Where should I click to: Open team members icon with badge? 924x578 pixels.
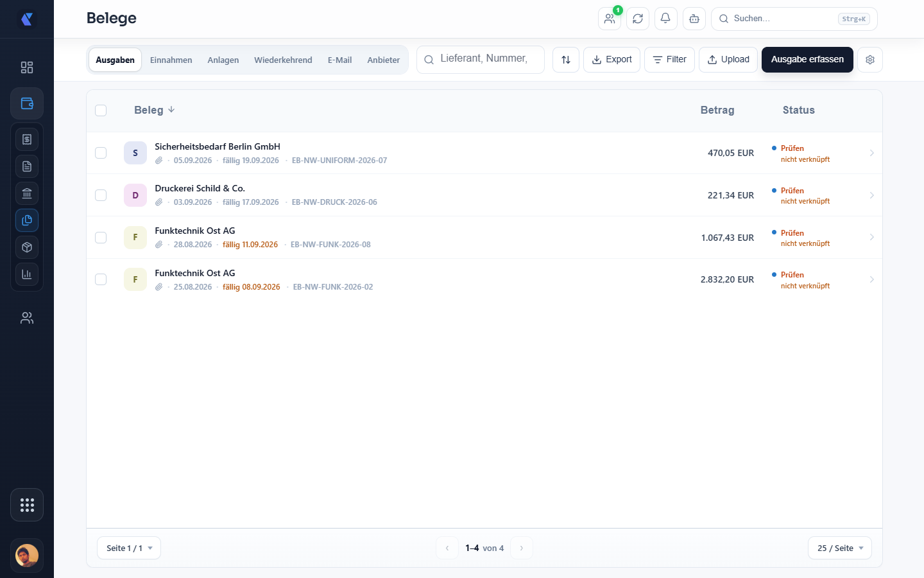point(610,19)
